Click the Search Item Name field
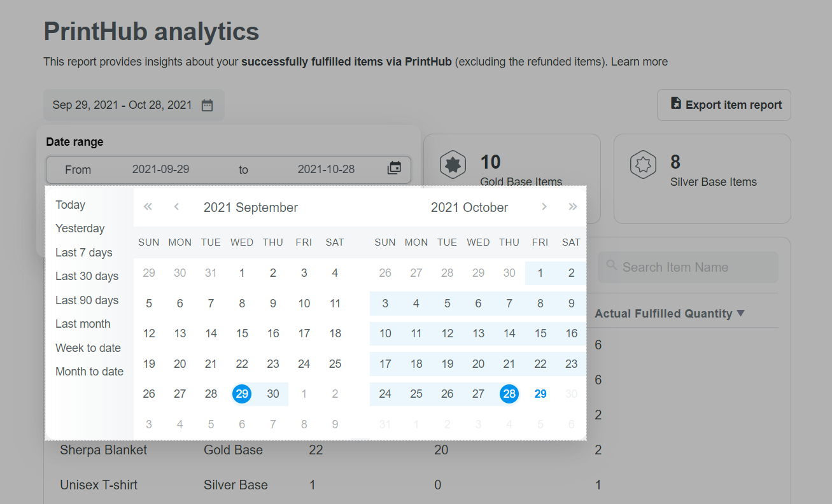832x504 pixels. tap(687, 267)
